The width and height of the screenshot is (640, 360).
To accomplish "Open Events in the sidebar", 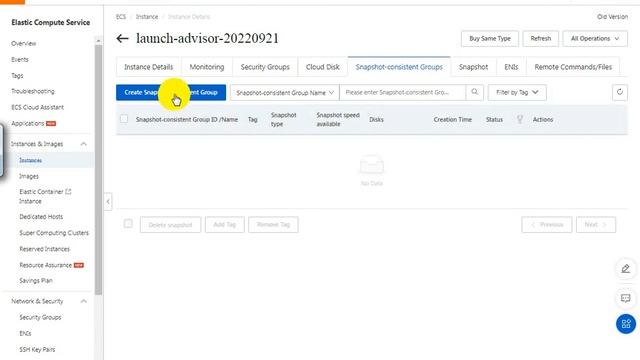I will (x=20, y=60).
